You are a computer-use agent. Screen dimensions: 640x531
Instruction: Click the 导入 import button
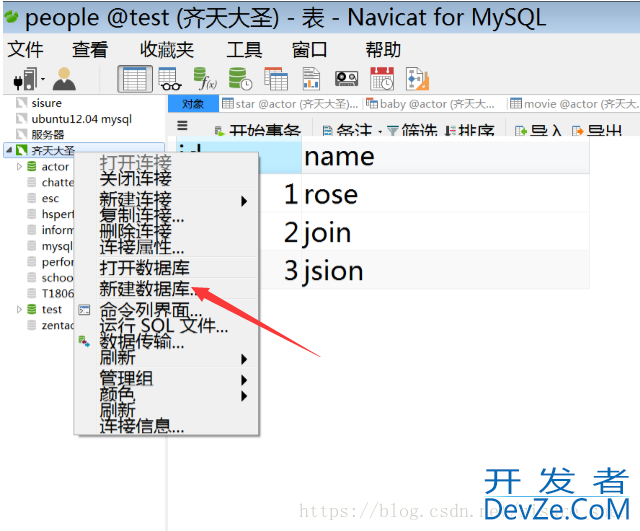click(x=538, y=130)
